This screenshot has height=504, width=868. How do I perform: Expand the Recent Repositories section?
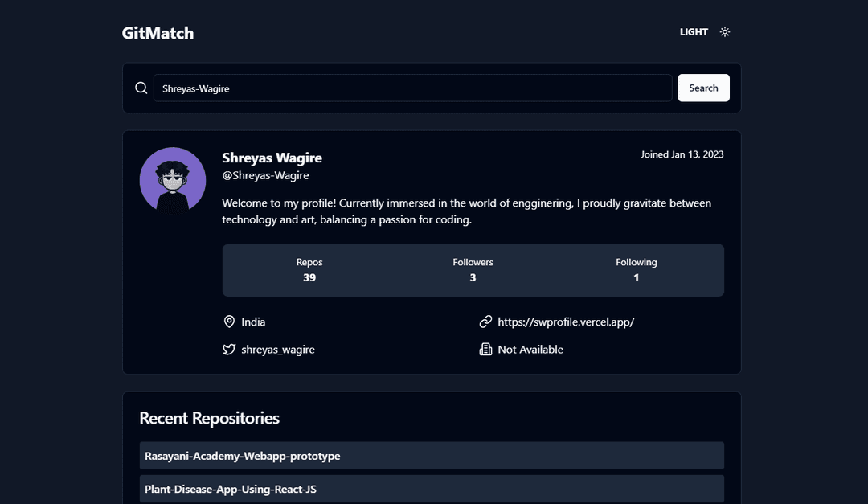click(x=210, y=418)
